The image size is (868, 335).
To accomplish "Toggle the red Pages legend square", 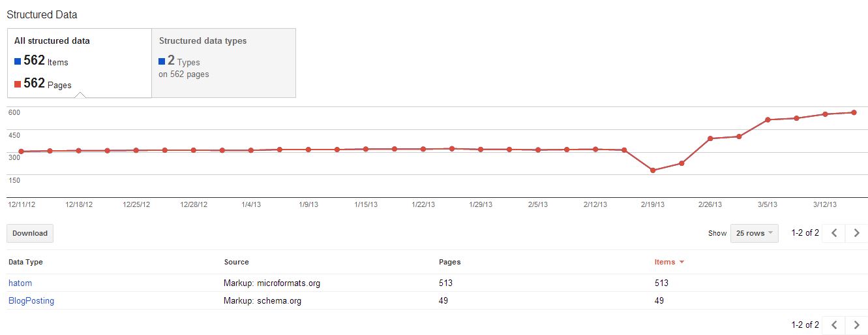I will [18, 84].
